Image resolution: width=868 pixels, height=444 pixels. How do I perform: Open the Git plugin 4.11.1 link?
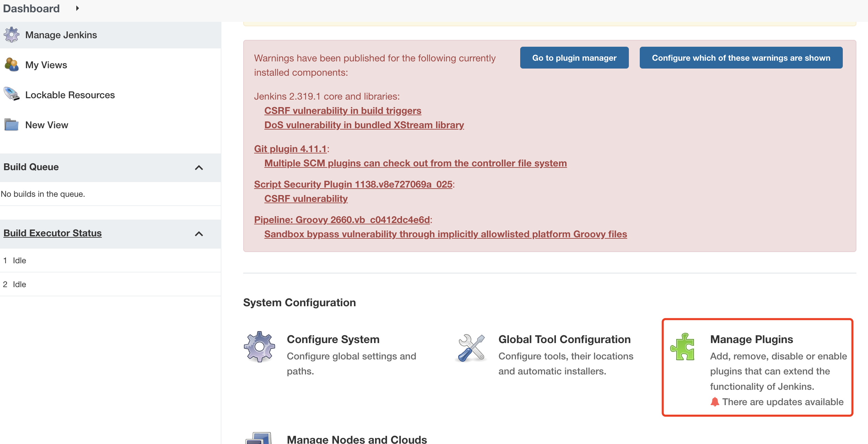click(290, 149)
